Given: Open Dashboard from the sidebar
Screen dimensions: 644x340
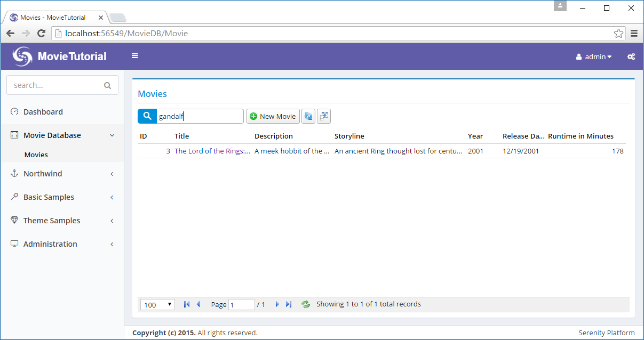Looking at the screenshot, I should [x=43, y=112].
